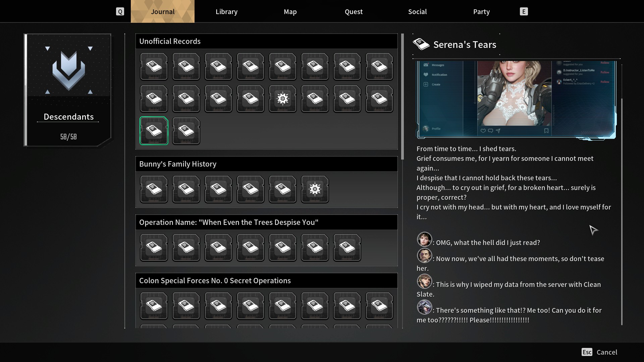The height and width of the screenshot is (362, 644).
Task: Click the Serena's Tears text panel scrollbar
Action: [x=622, y=211]
